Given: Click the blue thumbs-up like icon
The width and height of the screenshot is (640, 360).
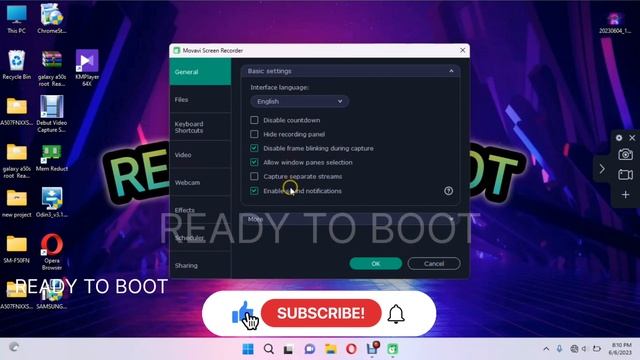Looking at the screenshot, I should [242, 313].
